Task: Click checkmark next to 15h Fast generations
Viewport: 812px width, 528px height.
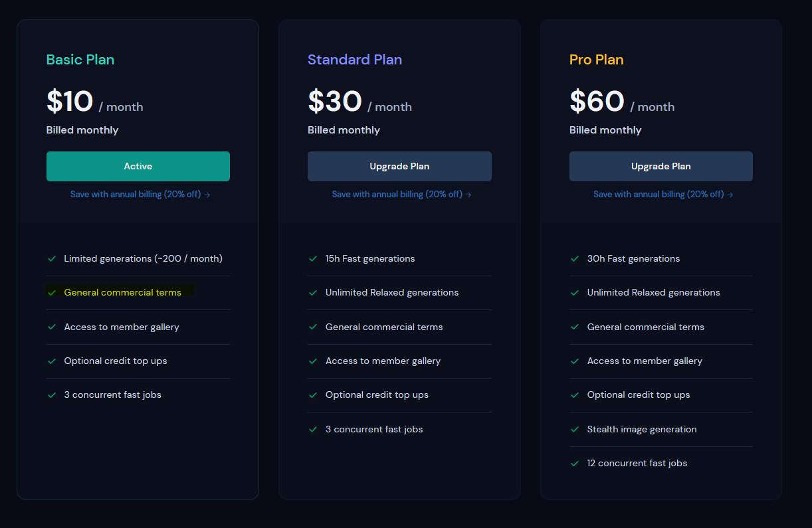Action: coord(313,258)
